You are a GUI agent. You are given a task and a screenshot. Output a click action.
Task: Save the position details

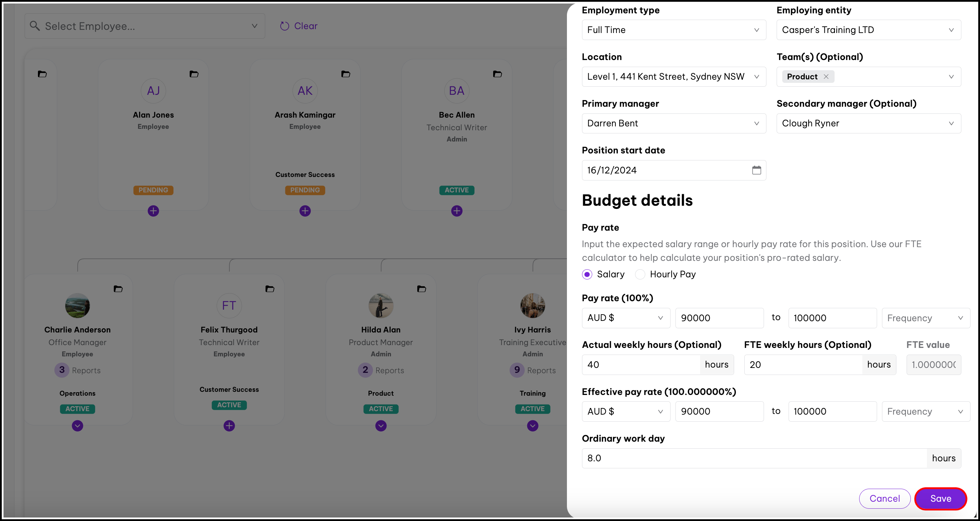point(940,499)
